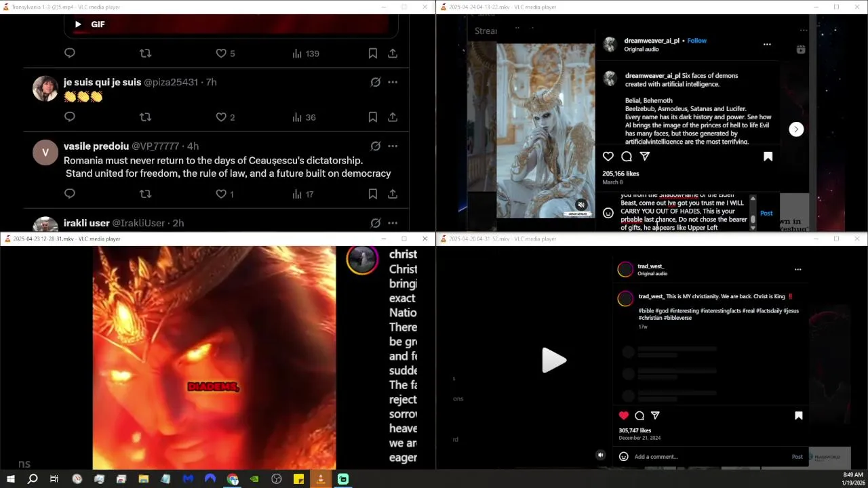Open irakli user profile name
The image size is (868, 488).
[87, 223]
